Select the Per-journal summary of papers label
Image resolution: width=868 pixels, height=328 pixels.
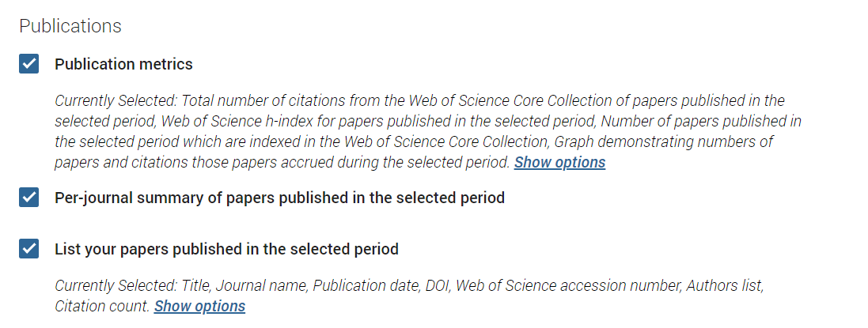[x=279, y=198]
